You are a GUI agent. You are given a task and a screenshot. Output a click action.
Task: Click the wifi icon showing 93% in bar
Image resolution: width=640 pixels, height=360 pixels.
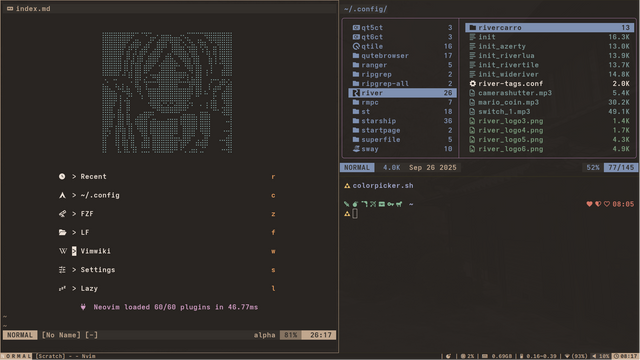coord(567,356)
